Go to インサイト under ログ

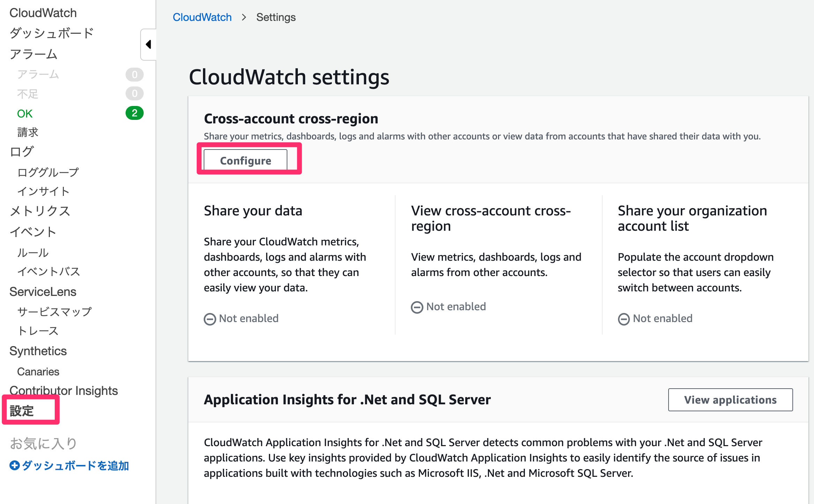point(43,191)
